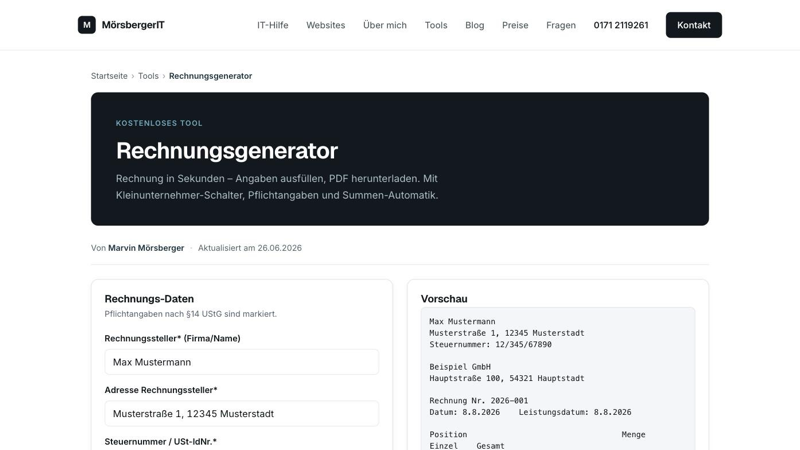
Task: Click the Rechnungsgenerator heading
Action: tap(227, 151)
